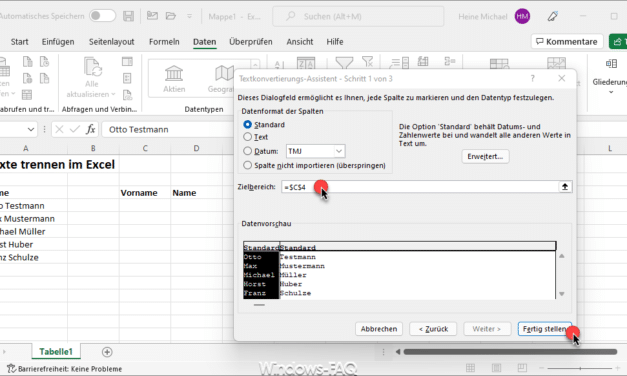This screenshot has width=627, height=376.
Task: Click the Gliederung outline icon
Action: coord(611,63)
